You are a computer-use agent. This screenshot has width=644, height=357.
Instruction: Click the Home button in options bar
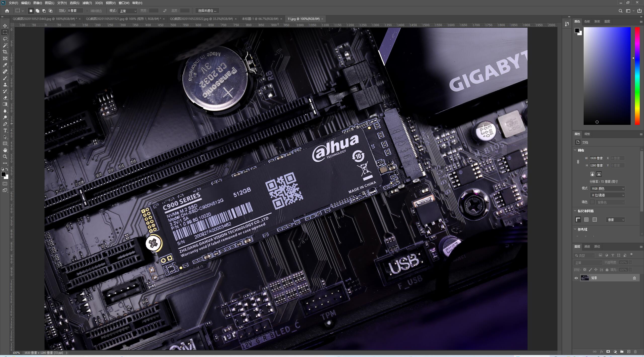coord(7,11)
